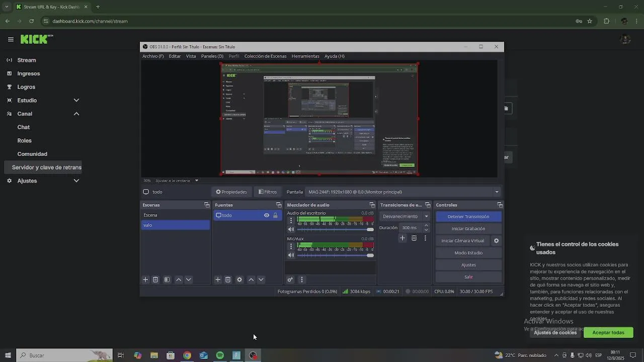Image resolution: width=644 pixels, height=362 pixels.
Task: Click Detener Transmisión button
Action: pyautogui.click(x=468, y=217)
